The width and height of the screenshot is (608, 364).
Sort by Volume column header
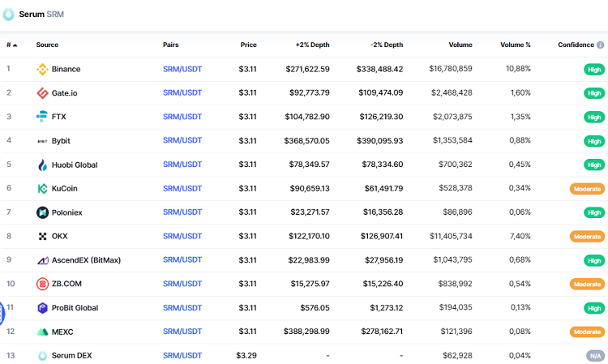[460, 45]
